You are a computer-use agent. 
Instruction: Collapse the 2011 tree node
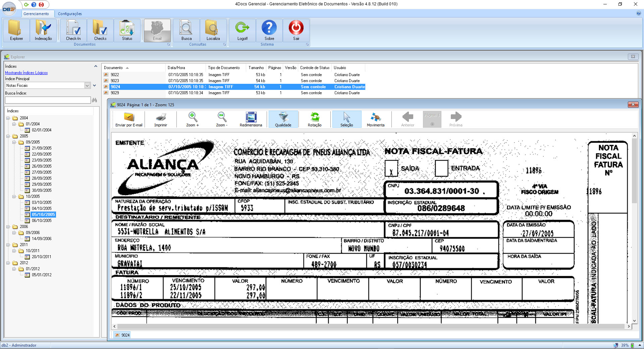[x=8, y=245]
